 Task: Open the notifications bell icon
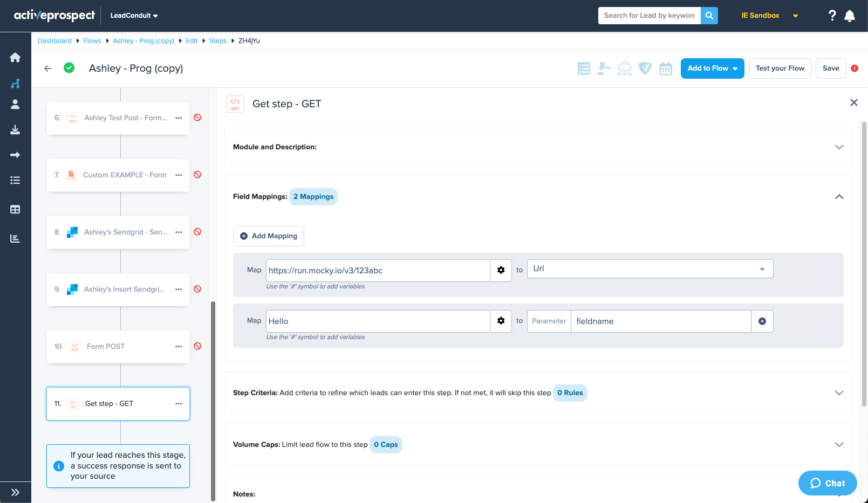tap(850, 16)
